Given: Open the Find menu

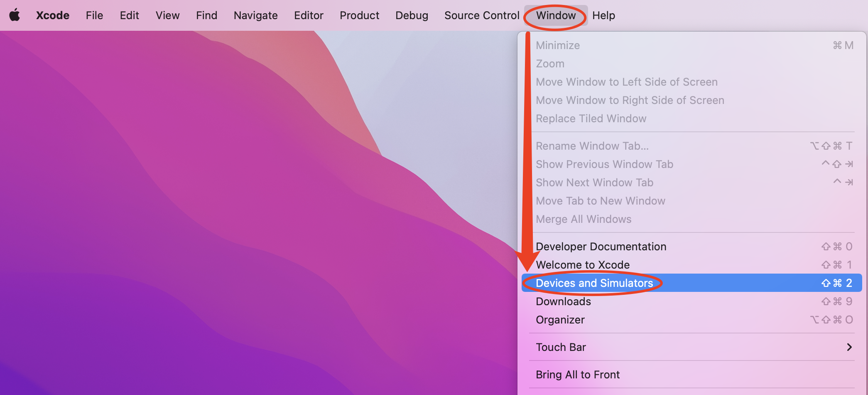Looking at the screenshot, I should tap(206, 15).
